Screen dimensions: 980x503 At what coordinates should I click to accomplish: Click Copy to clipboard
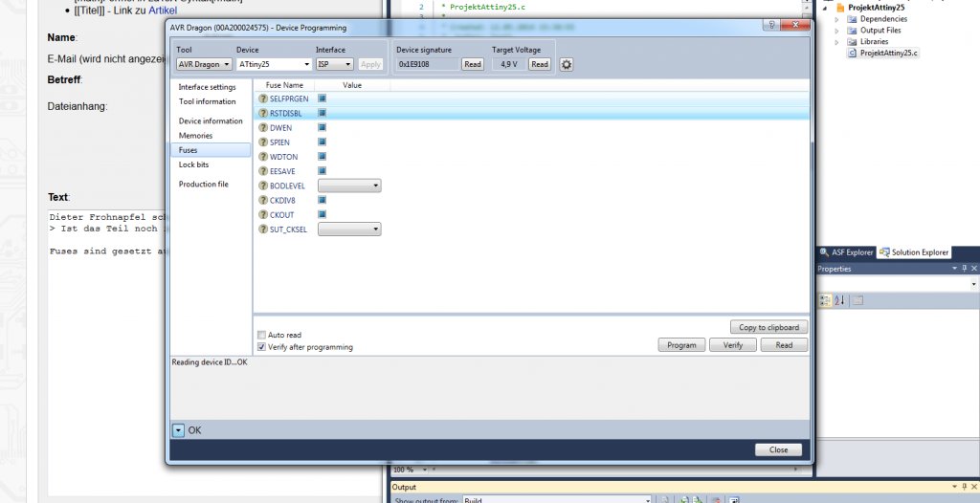(768, 327)
